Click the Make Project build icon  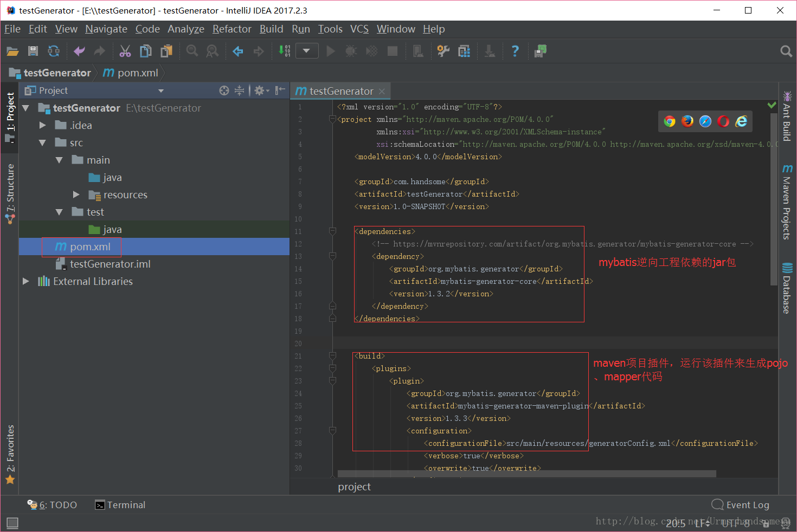(x=284, y=51)
